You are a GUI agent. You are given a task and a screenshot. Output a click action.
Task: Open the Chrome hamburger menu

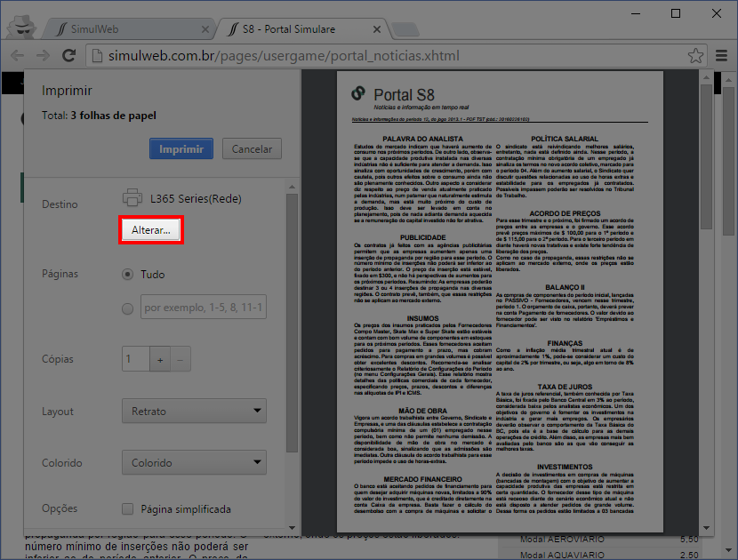click(x=721, y=55)
